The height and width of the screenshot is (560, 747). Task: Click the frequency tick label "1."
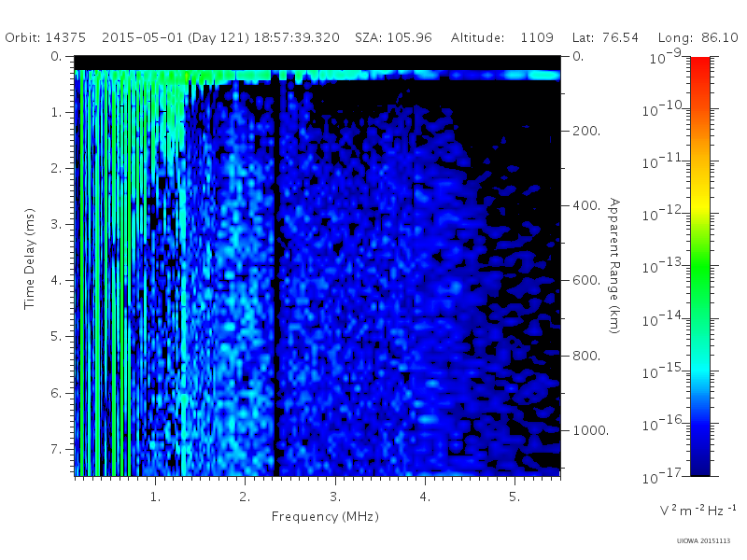[155, 497]
